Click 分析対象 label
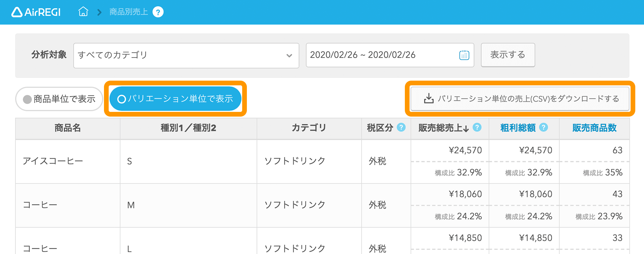This screenshot has width=644, height=254. pos(49,55)
